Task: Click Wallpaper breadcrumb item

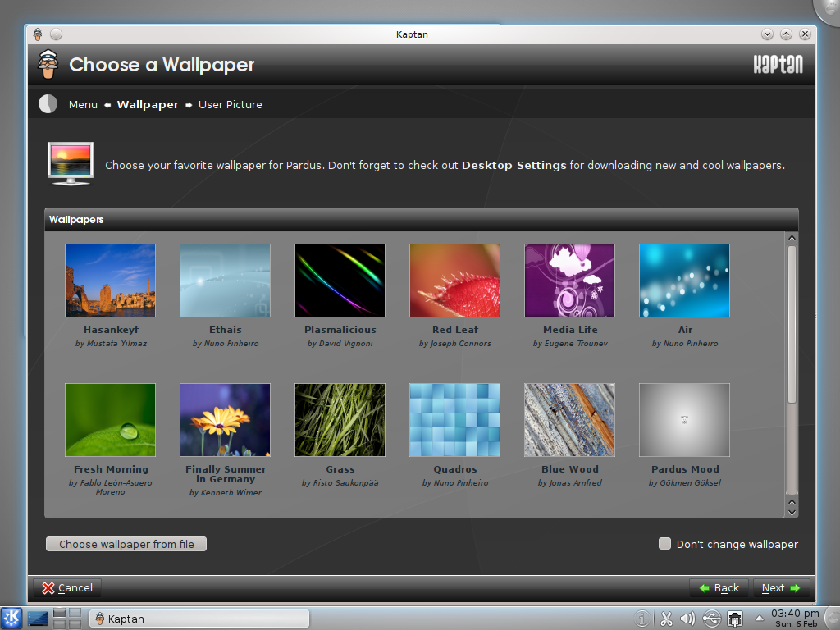Action: [x=148, y=104]
